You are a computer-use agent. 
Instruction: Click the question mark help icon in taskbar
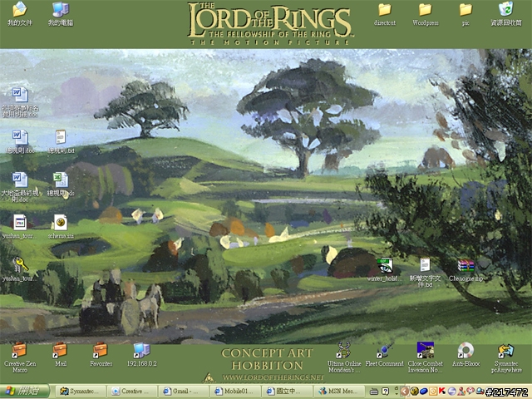click(x=386, y=392)
